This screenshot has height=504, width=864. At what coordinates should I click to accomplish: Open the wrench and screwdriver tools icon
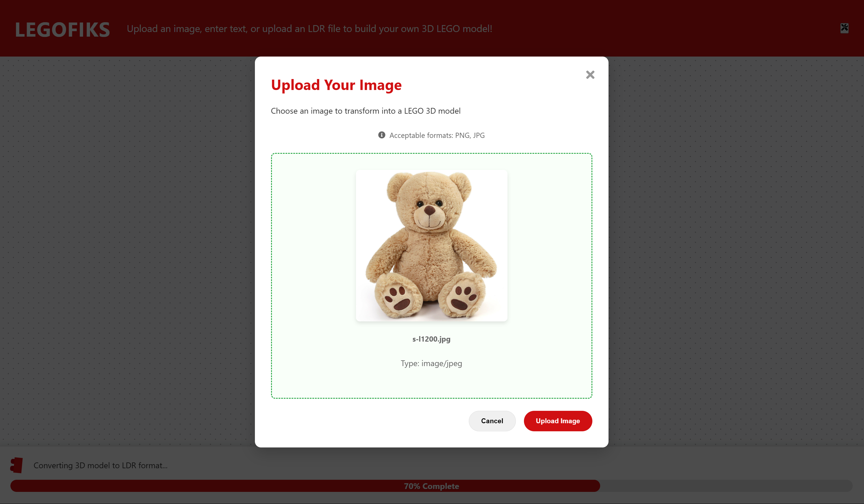(x=844, y=28)
